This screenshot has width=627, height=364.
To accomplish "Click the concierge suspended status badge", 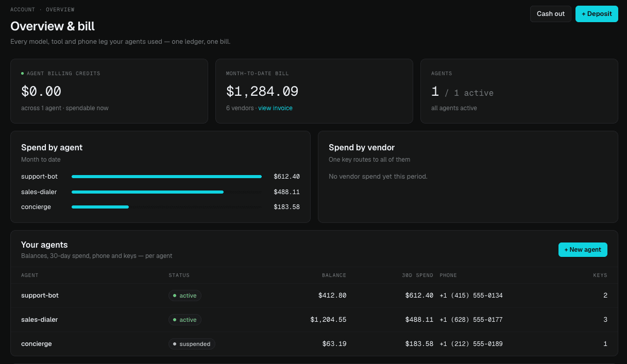I will 192,344.
